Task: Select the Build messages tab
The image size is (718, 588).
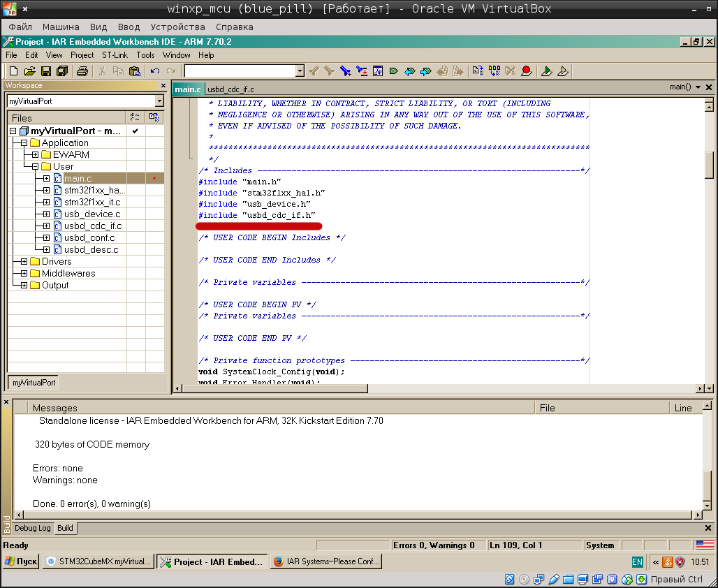Action: pyautogui.click(x=65, y=528)
